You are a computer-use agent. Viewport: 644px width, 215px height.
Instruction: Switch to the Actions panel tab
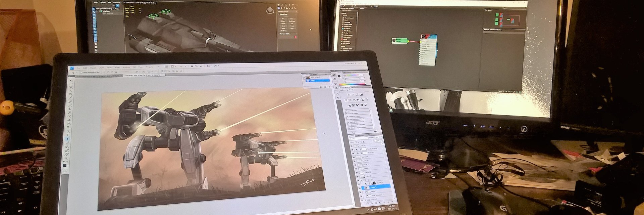point(313,75)
